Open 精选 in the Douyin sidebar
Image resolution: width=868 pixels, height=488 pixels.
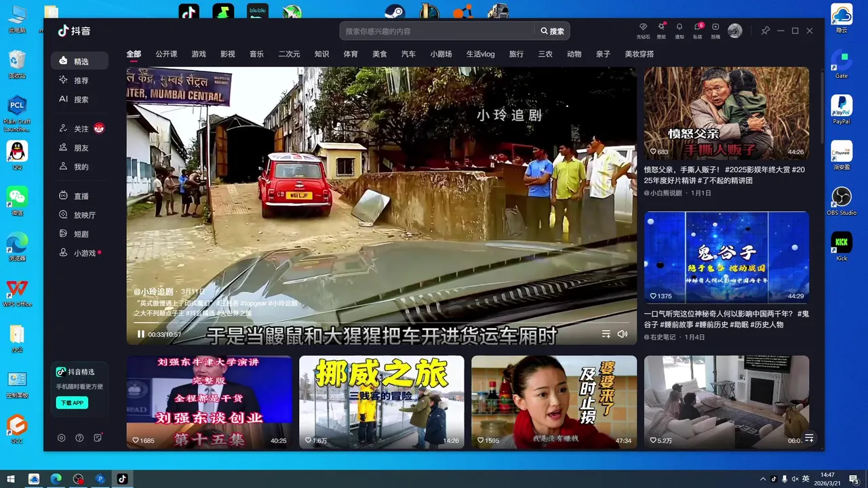point(79,61)
